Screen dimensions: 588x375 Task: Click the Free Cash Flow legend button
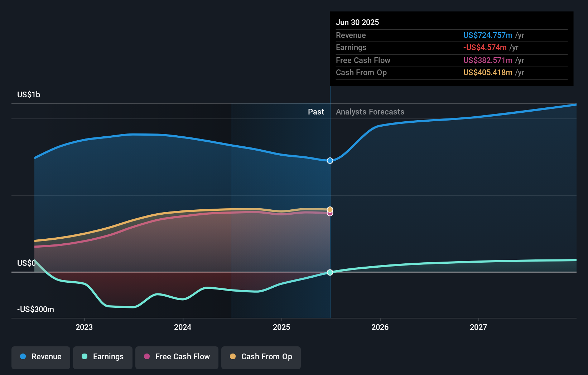177,357
